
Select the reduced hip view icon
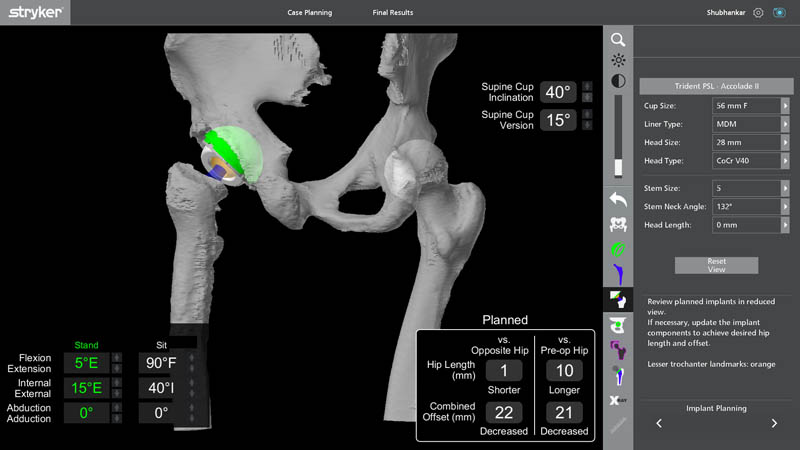click(618, 300)
